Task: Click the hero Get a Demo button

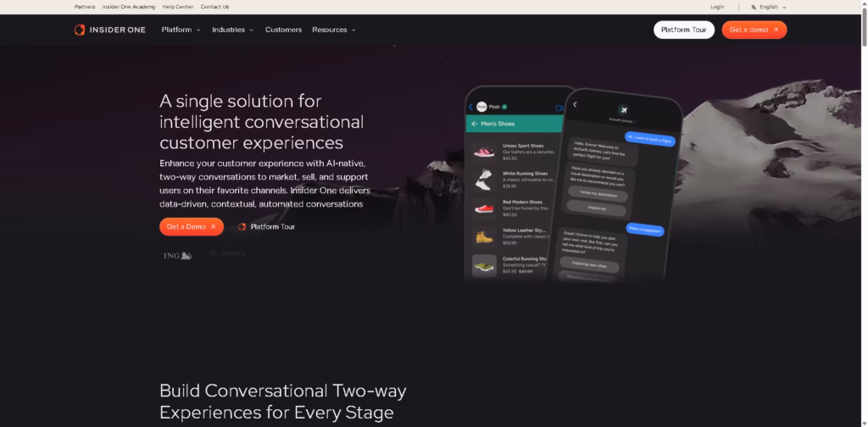Action: click(x=192, y=227)
